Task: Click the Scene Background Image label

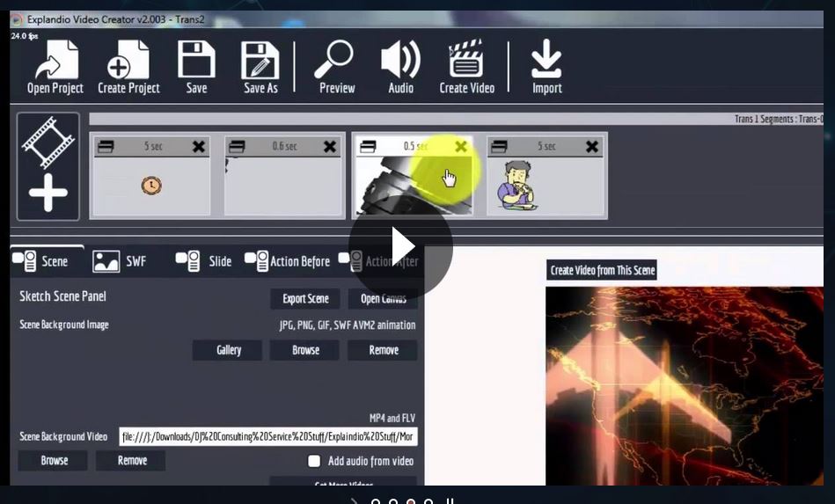Action: click(x=64, y=325)
